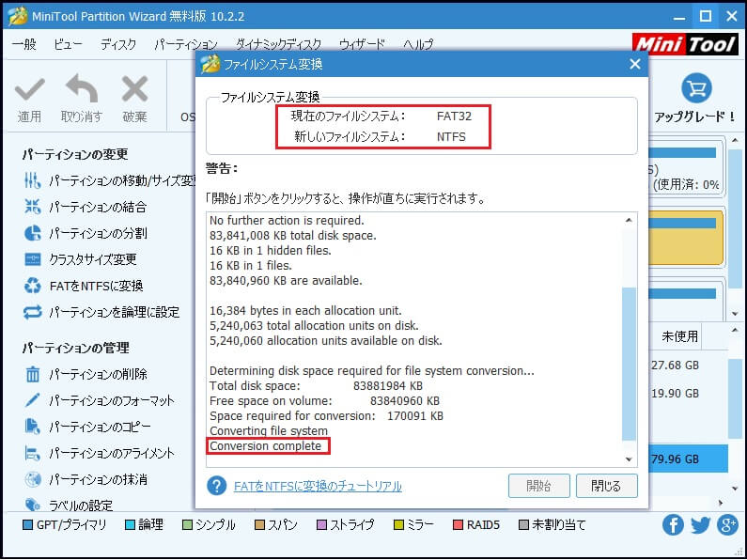The image size is (747, 560).
Task: Click the アップグレード！ label
Action: pos(695,117)
